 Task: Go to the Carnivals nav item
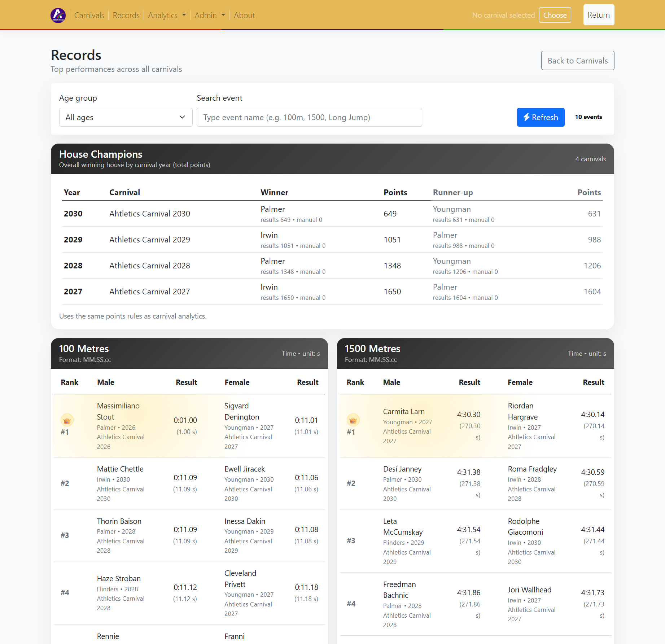[x=89, y=15]
